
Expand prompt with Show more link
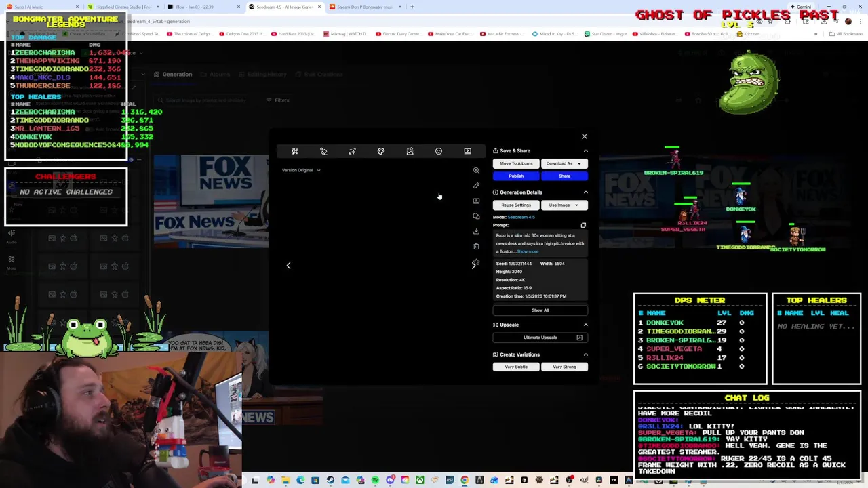528,251
